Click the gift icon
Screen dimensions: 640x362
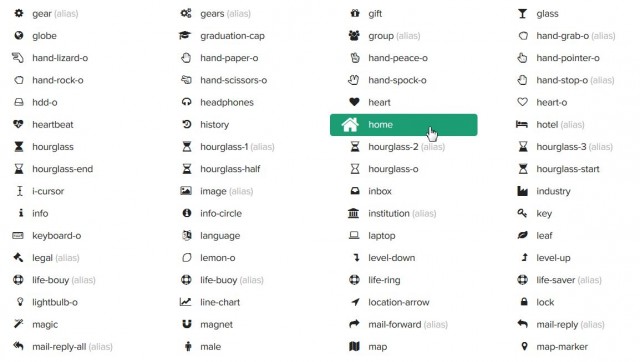(355, 13)
